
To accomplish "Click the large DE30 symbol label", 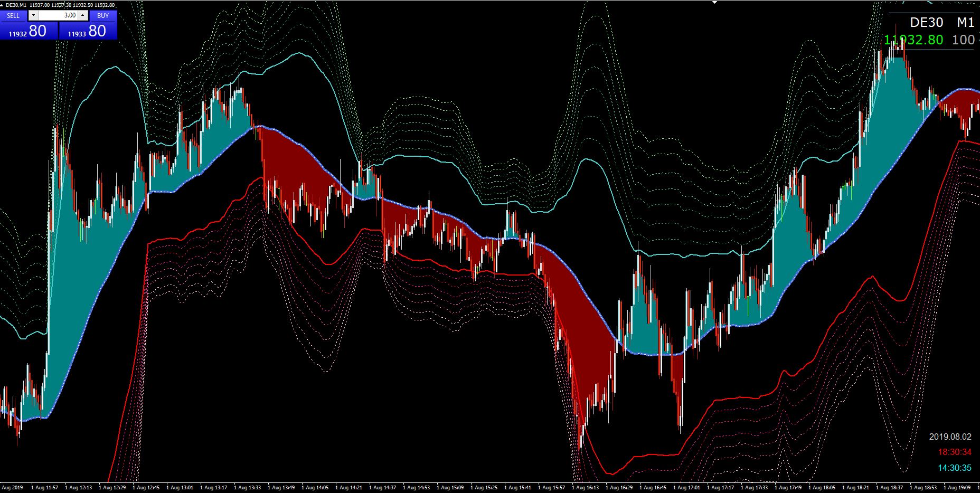I will (926, 22).
